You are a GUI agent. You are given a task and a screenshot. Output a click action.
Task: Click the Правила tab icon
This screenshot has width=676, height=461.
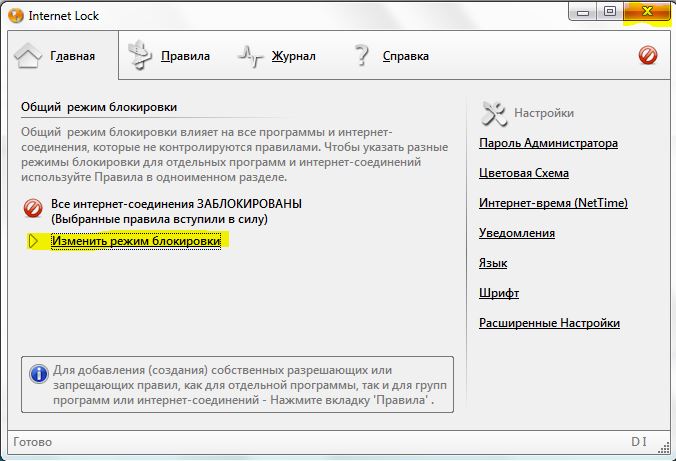141,56
